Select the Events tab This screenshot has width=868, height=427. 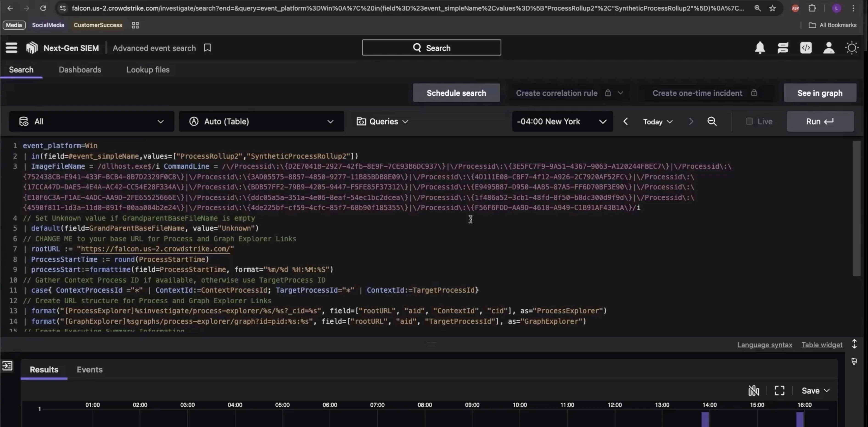tap(90, 370)
